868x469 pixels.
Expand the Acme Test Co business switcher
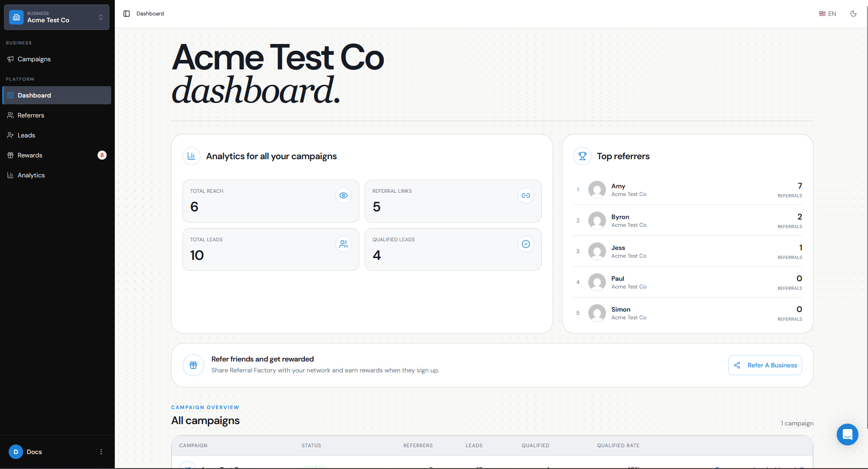pyautogui.click(x=57, y=17)
